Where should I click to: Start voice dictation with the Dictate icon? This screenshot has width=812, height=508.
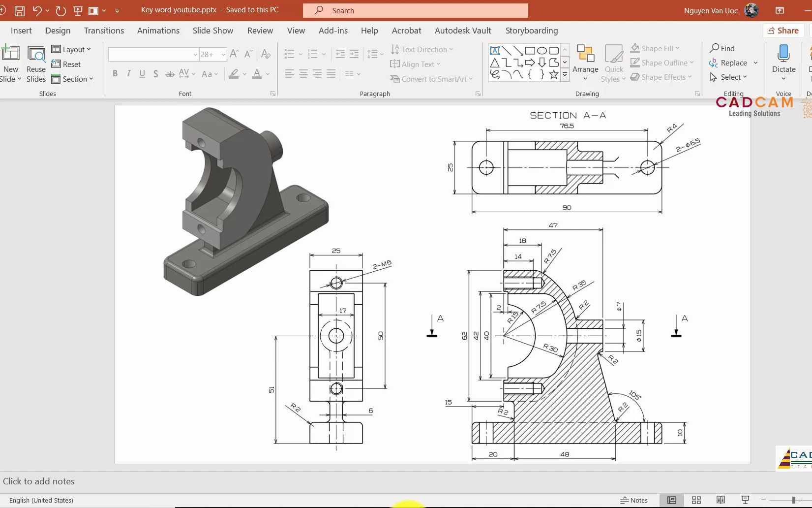(x=783, y=59)
